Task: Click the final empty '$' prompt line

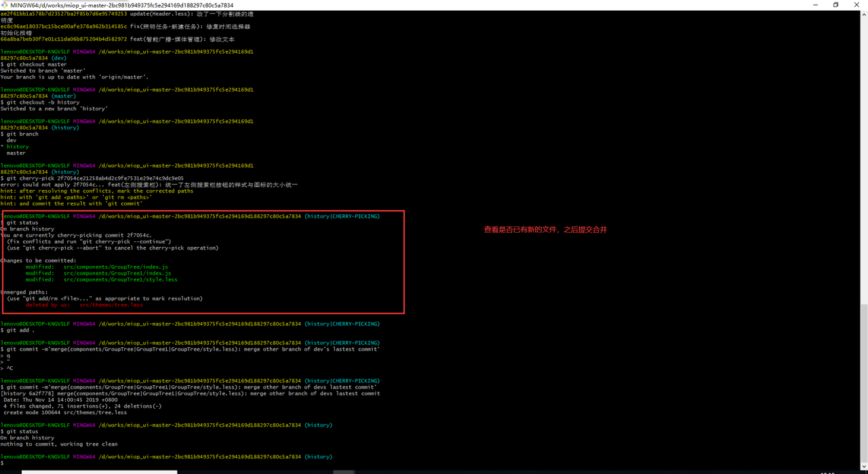Action: tap(2, 463)
